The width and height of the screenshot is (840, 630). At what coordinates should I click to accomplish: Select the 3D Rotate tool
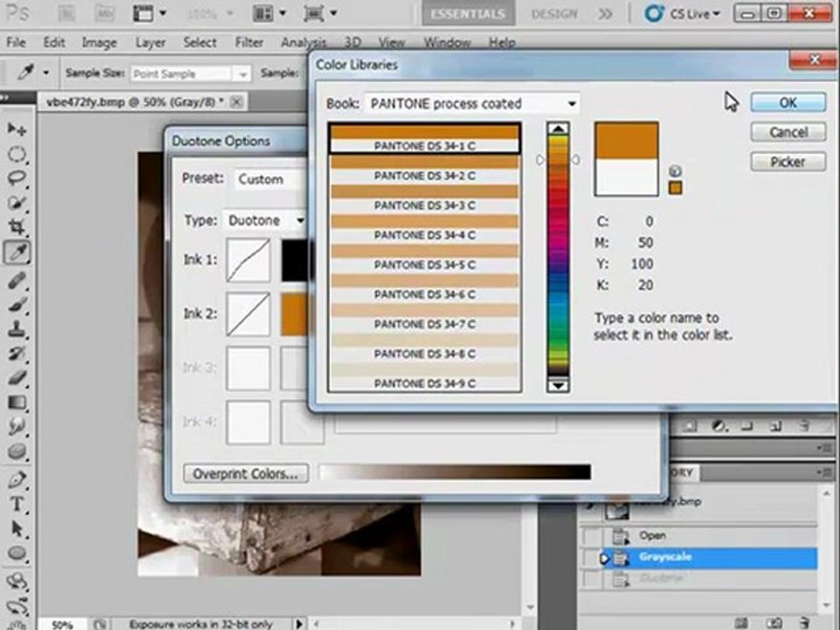tap(17, 581)
